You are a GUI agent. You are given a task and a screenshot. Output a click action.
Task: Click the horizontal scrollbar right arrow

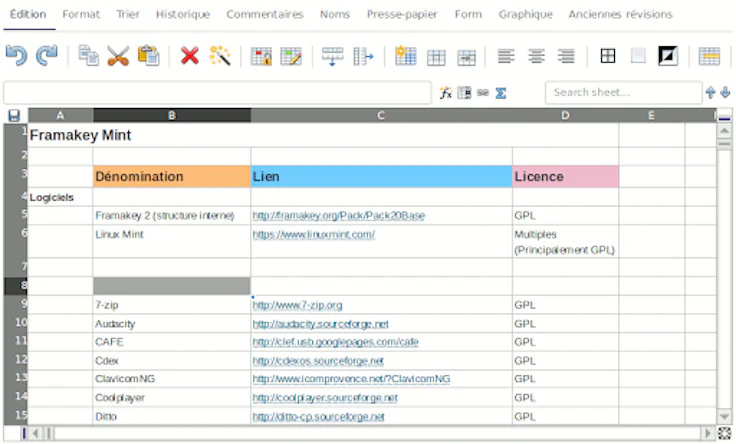point(708,433)
